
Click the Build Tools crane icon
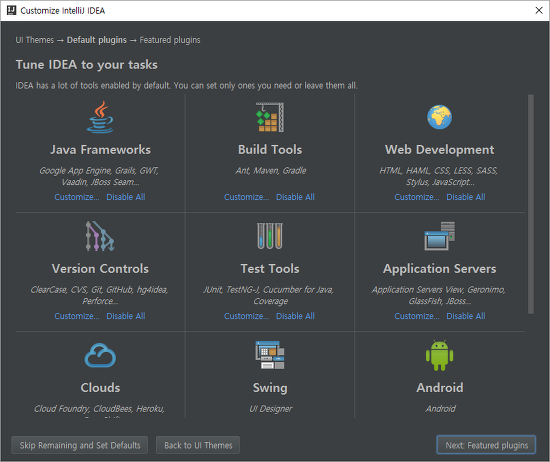click(x=270, y=117)
